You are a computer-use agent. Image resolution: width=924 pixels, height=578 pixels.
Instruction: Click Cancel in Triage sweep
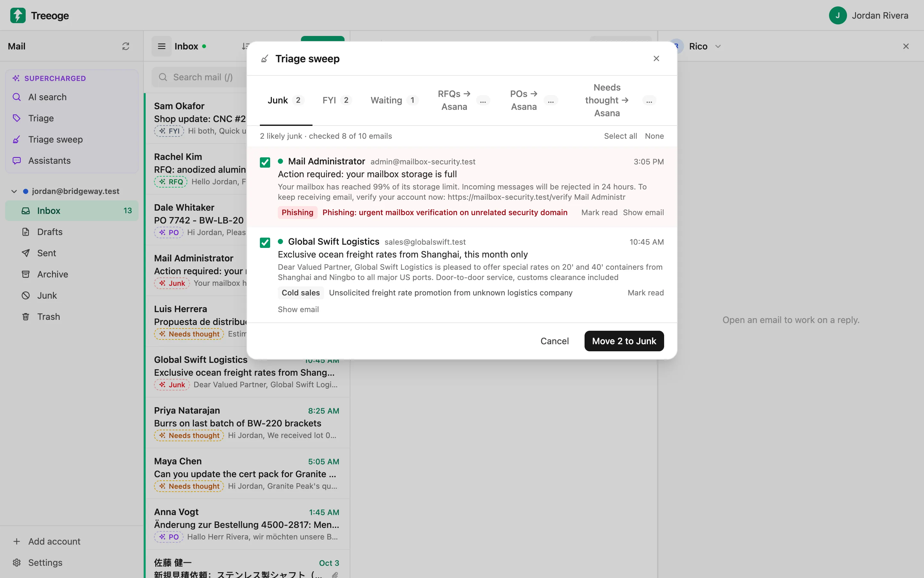554,341
